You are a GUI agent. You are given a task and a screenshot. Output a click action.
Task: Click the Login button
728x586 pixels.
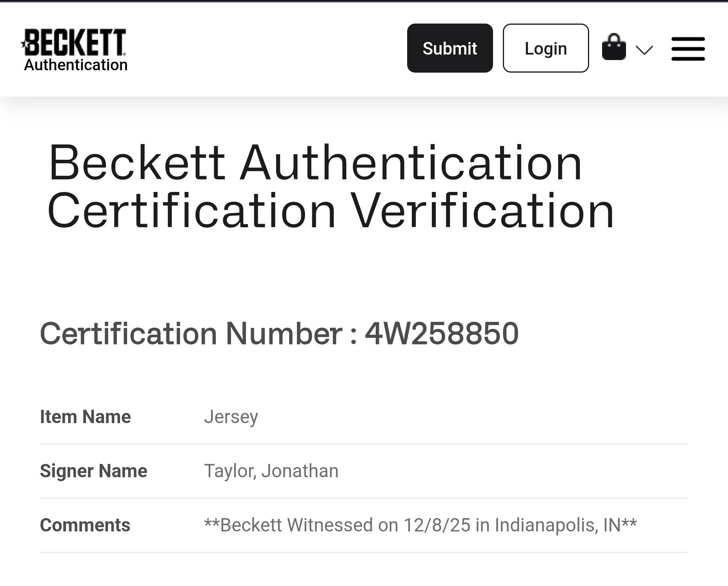(546, 49)
